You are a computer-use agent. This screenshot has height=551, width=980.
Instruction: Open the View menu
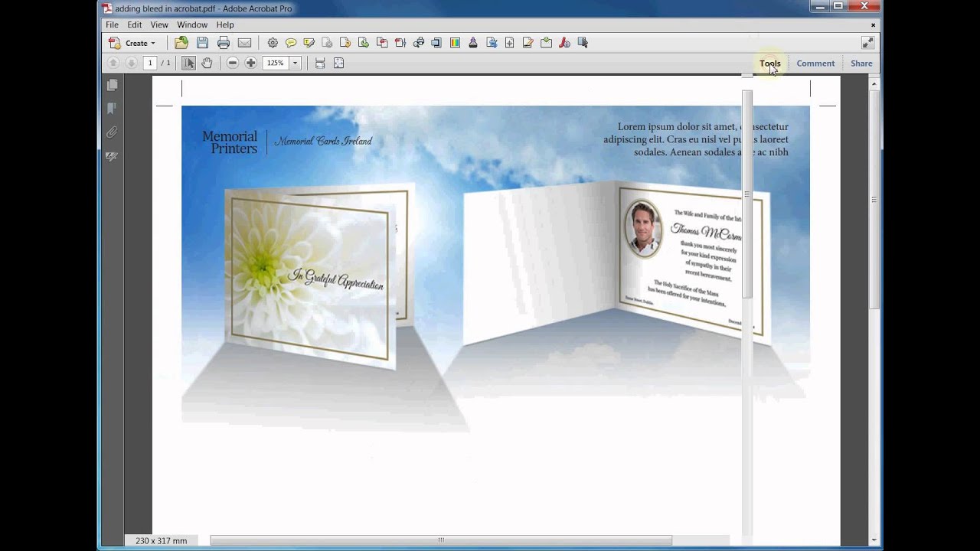pyautogui.click(x=159, y=24)
